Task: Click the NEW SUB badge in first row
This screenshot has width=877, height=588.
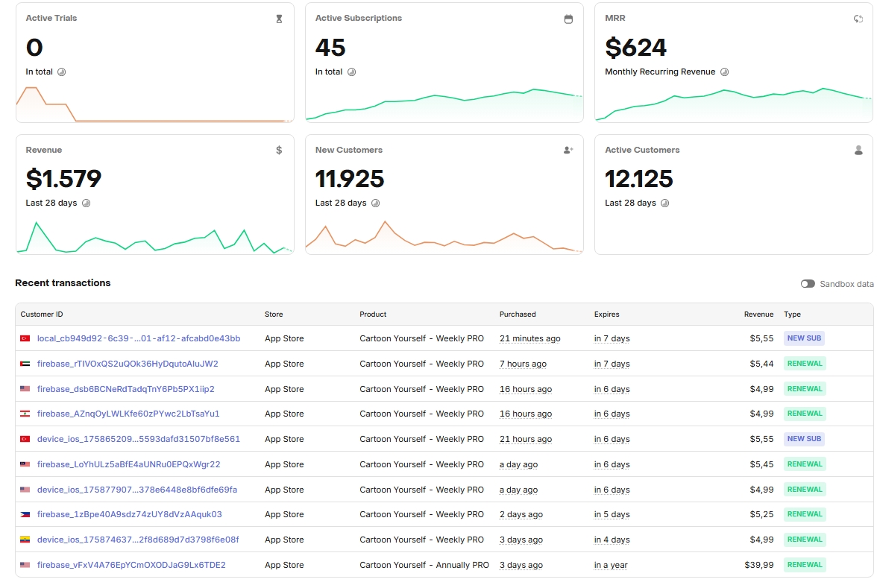Action: tap(804, 338)
